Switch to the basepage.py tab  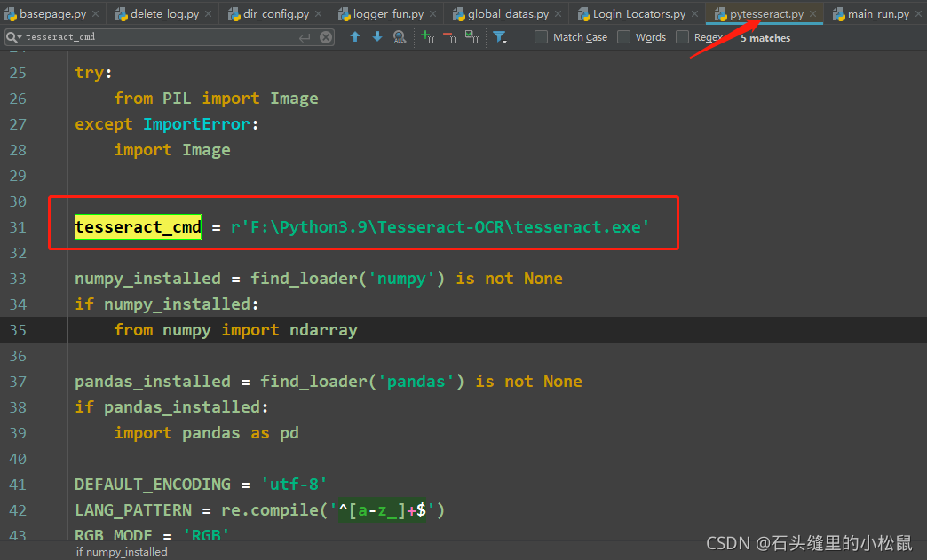(x=46, y=13)
